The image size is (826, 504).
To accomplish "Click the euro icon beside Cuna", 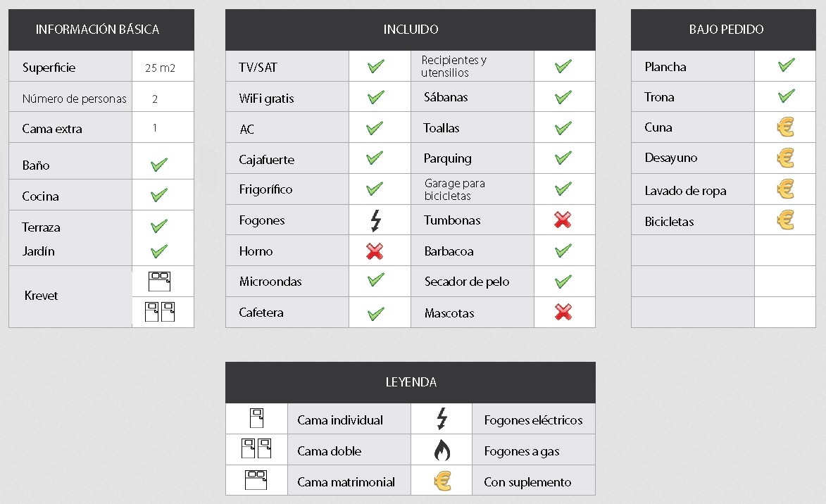I will 785,127.
